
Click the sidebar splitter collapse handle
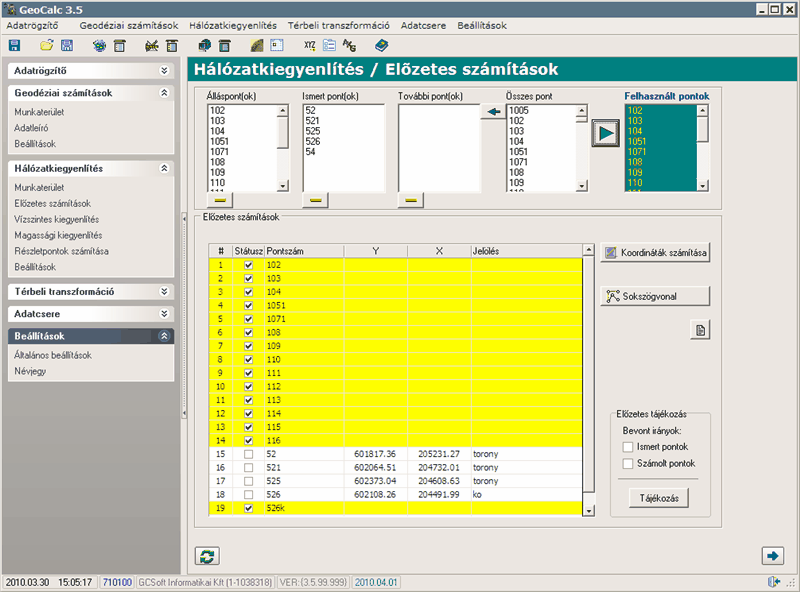[184, 316]
